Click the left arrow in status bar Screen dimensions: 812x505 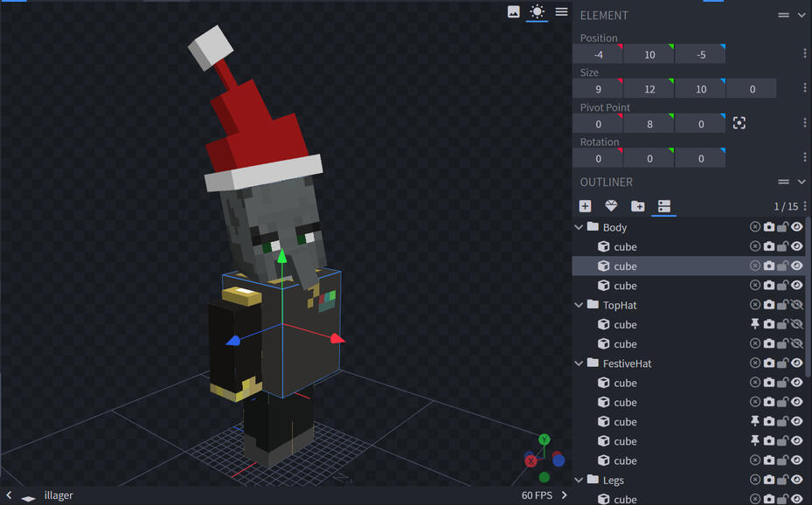pyautogui.click(x=9, y=495)
